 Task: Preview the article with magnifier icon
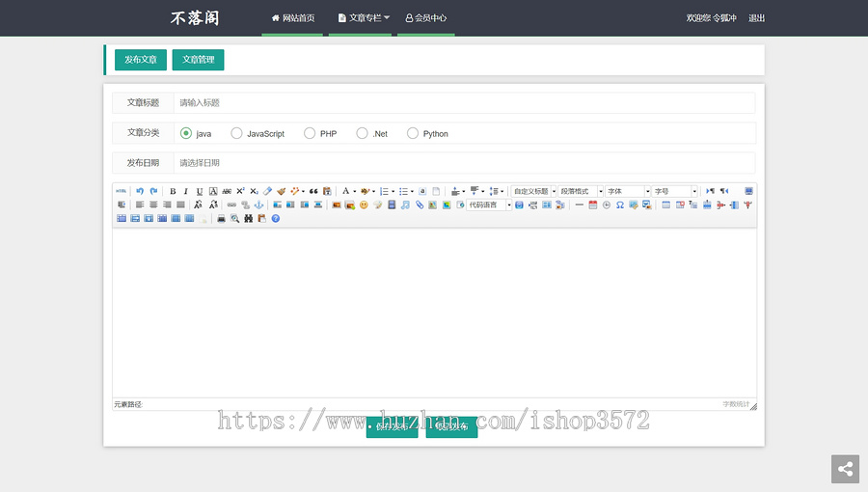tap(234, 219)
